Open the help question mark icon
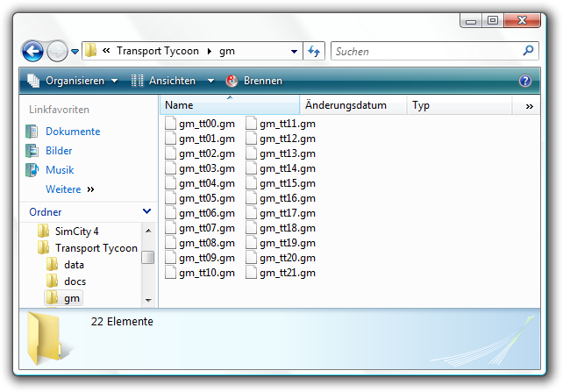 coord(525,81)
